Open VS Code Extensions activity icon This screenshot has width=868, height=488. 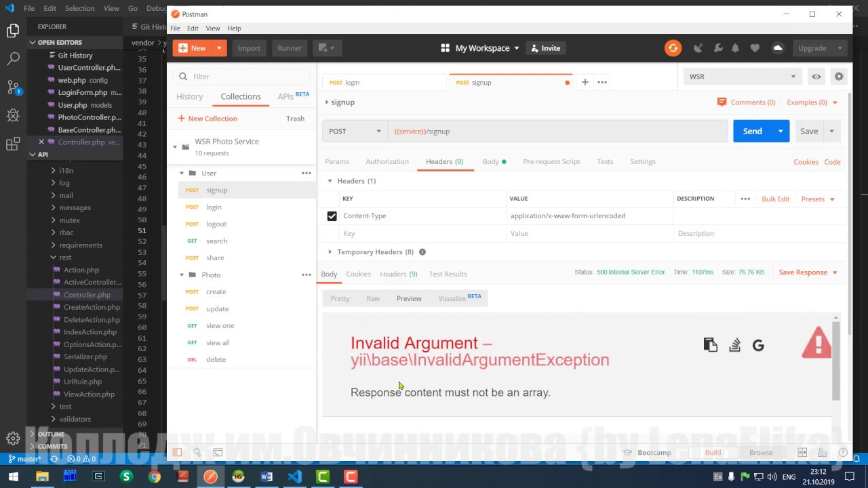click(x=13, y=144)
